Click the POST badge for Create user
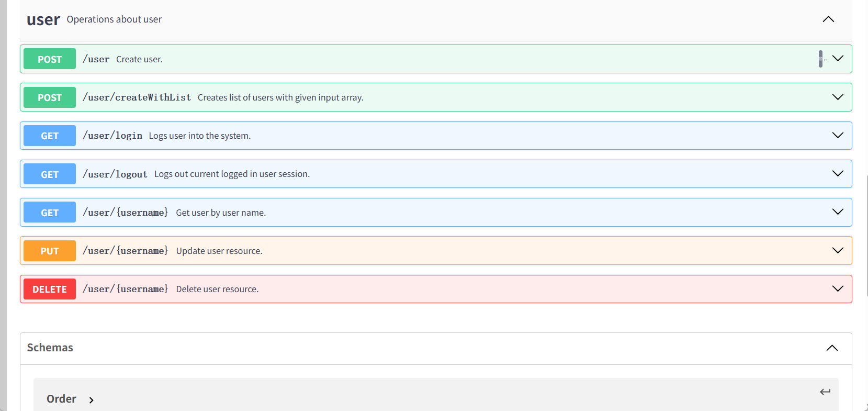Screen dimensions: 868x411 click(50, 59)
